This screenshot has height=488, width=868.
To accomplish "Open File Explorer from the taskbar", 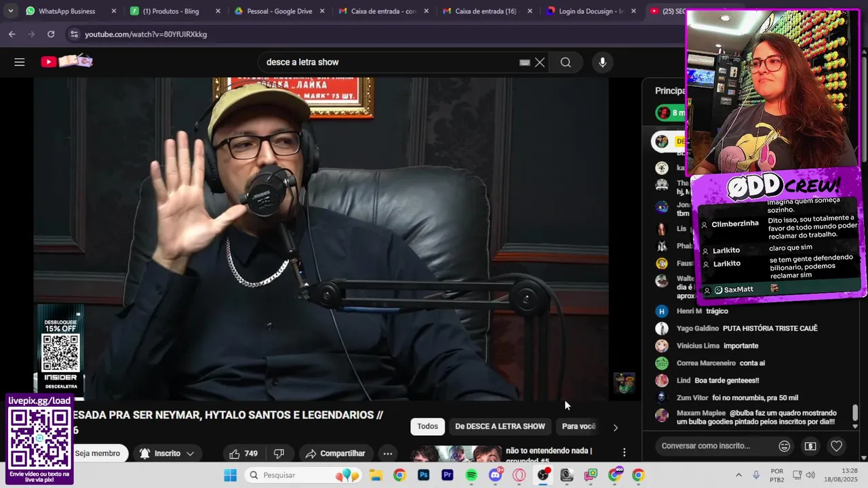I will coord(375,475).
